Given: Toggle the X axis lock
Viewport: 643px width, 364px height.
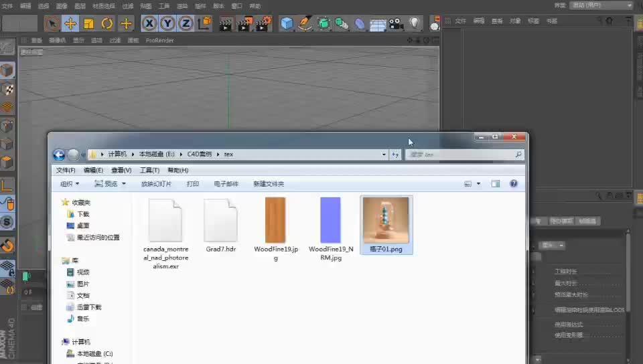Looking at the screenshot, I should coord(149,23).
